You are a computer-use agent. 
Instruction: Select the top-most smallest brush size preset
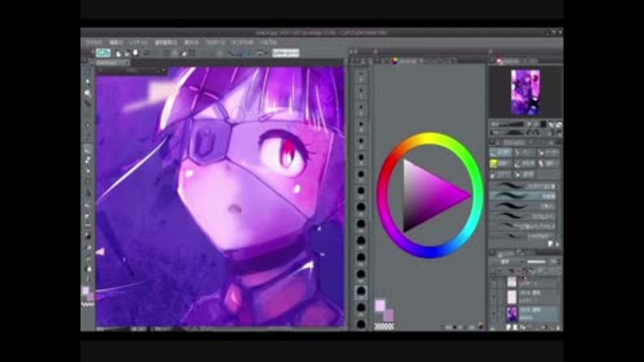pyautogui.click(x=361, y=75)
